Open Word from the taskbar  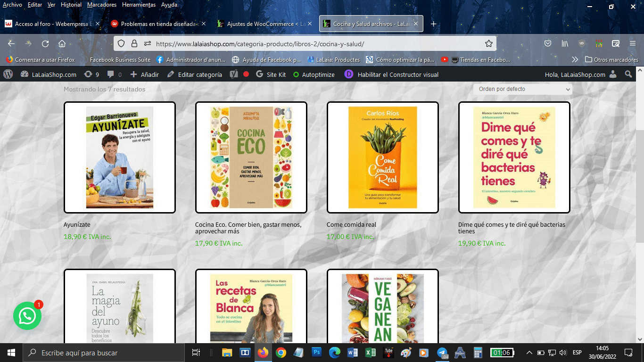click(x=353, y=353)
